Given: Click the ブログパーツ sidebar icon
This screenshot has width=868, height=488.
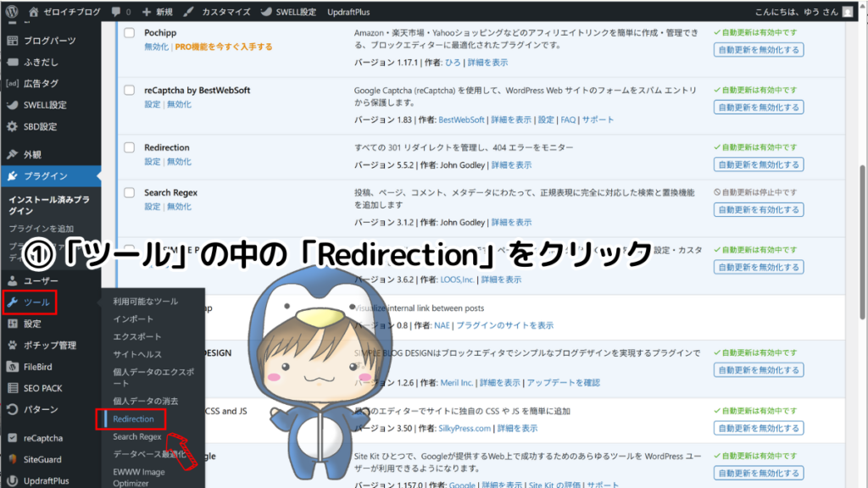Looking at the screenshot, I should pyautogui.click(x=12, y=41).
